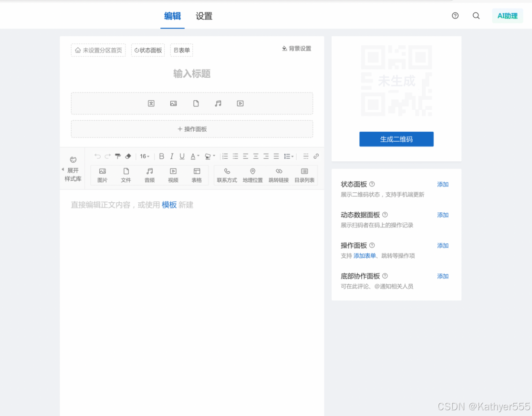Click the 未设置分区首页 tag
The image size is (532, 416).
pyautogui.click(x=98, y=50)
